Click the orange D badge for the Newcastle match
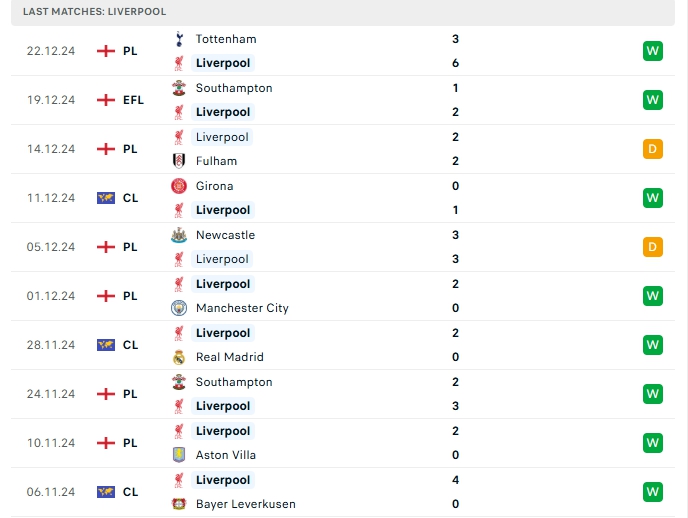The image size is (688, 518). click(653, 247)
